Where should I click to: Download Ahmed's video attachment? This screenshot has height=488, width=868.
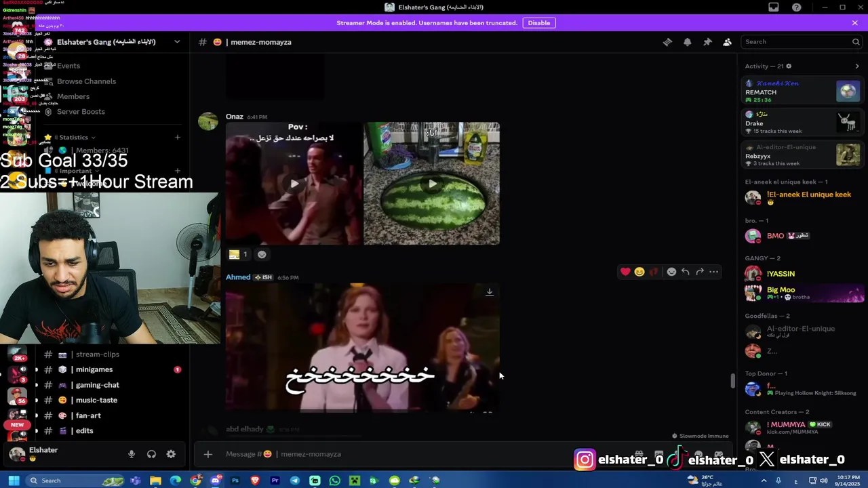490,292
